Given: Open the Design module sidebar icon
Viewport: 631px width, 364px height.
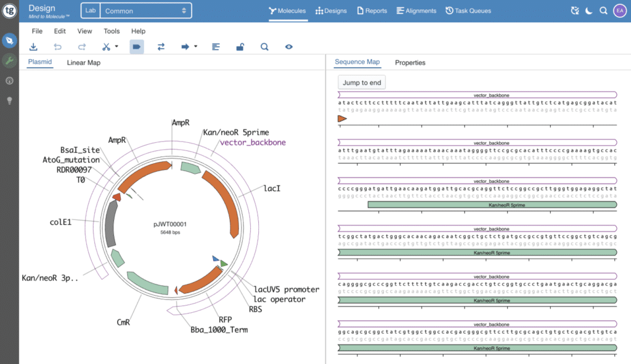Looking at the screenshot, I should click(9, 41).
